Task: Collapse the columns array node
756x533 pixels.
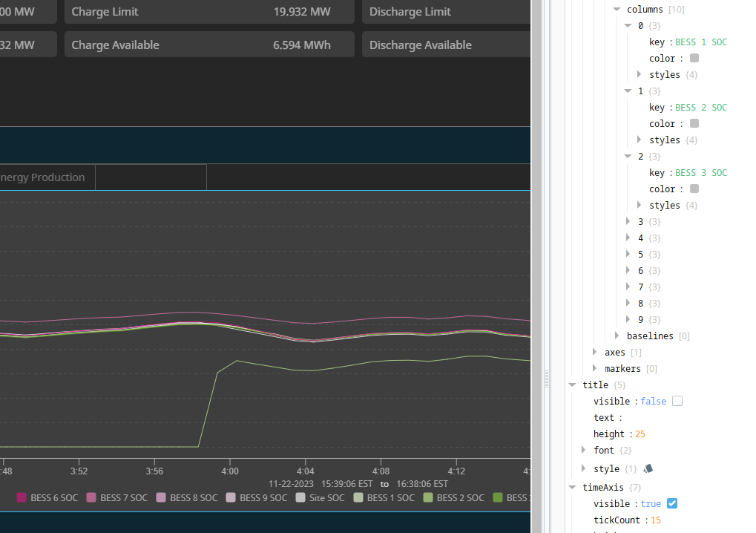Action: 617,9
